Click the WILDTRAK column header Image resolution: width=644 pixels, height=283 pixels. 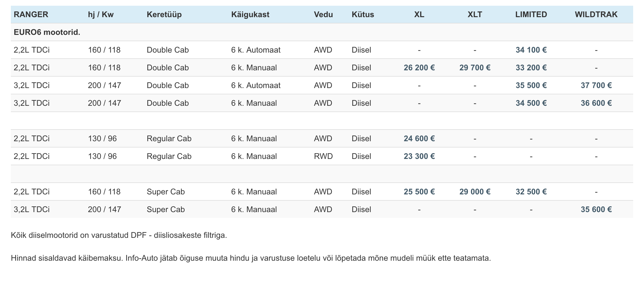pos(596,15)
